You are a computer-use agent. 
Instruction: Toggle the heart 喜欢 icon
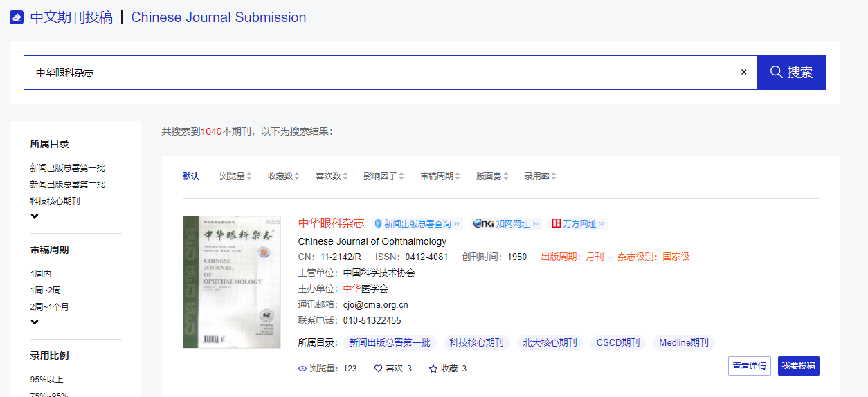pos(378,369)
